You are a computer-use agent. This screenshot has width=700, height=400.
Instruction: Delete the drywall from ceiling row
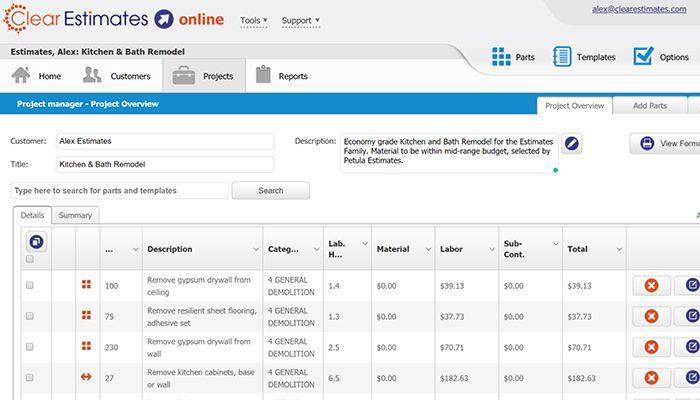(x=651, y=285)
